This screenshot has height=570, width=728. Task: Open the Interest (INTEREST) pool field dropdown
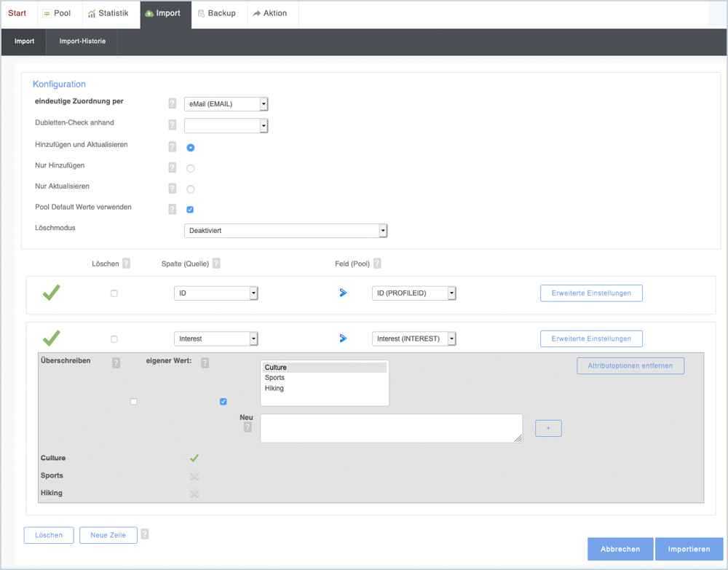coord(414,339)
